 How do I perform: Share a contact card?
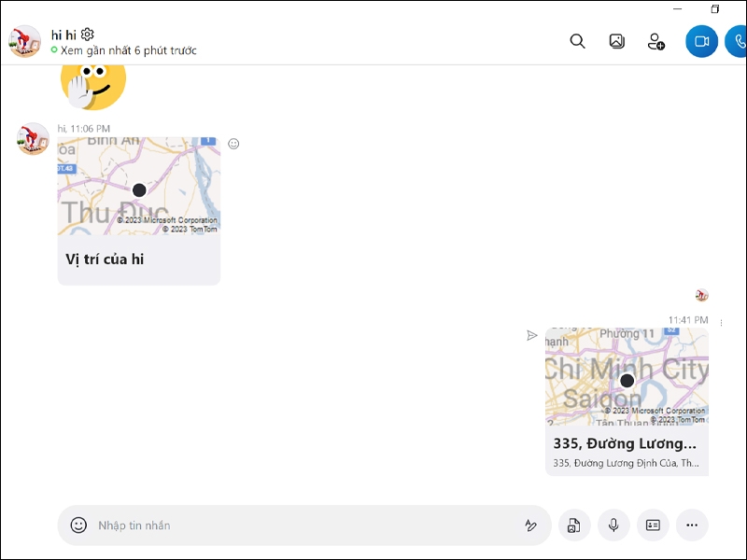652,525
